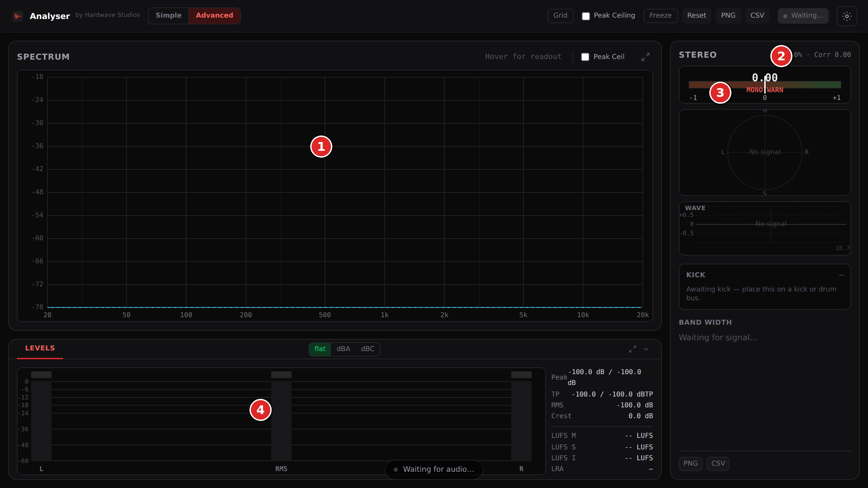Image resolution: width=868 pixels, height=488 pixels.
Task: Select flat weighting
Action: tap(320, 349)
